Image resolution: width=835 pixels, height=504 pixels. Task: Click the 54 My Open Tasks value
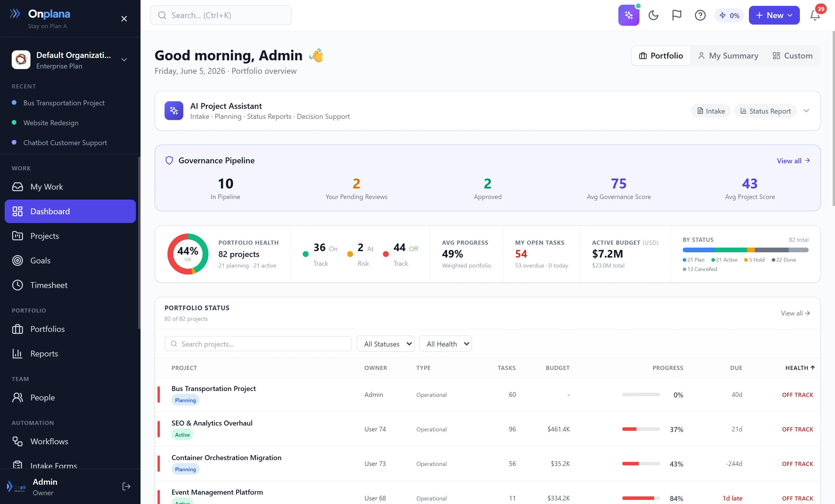[521, 254]
